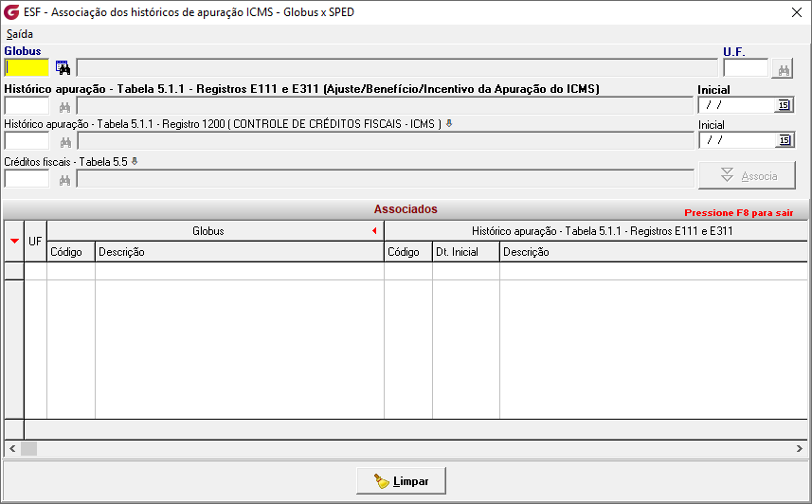
Task: Click the arrow icon beside Registro 1200 label
Action: pyautogui.click(x=449, y=123)
